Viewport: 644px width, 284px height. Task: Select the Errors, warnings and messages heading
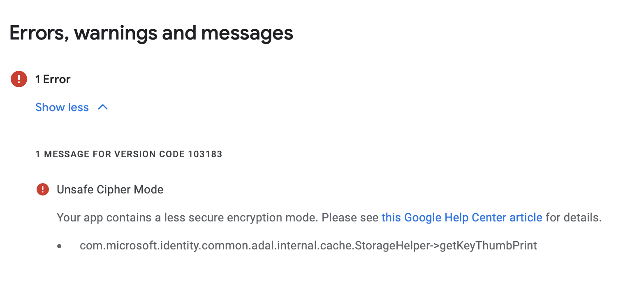(151, 33)
